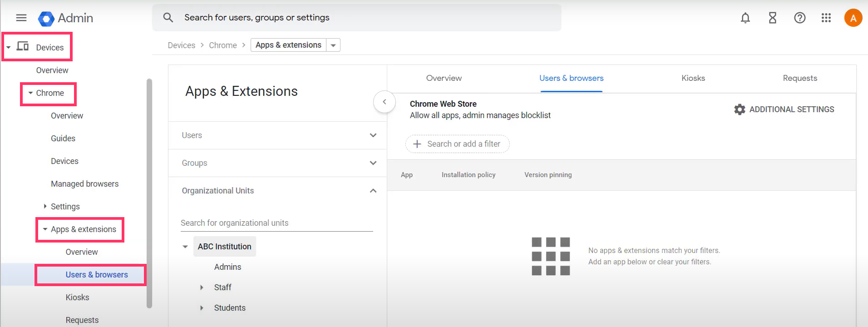Click the Installation policy column header
The image size is (868, 327).
click(x=469, y=175)
